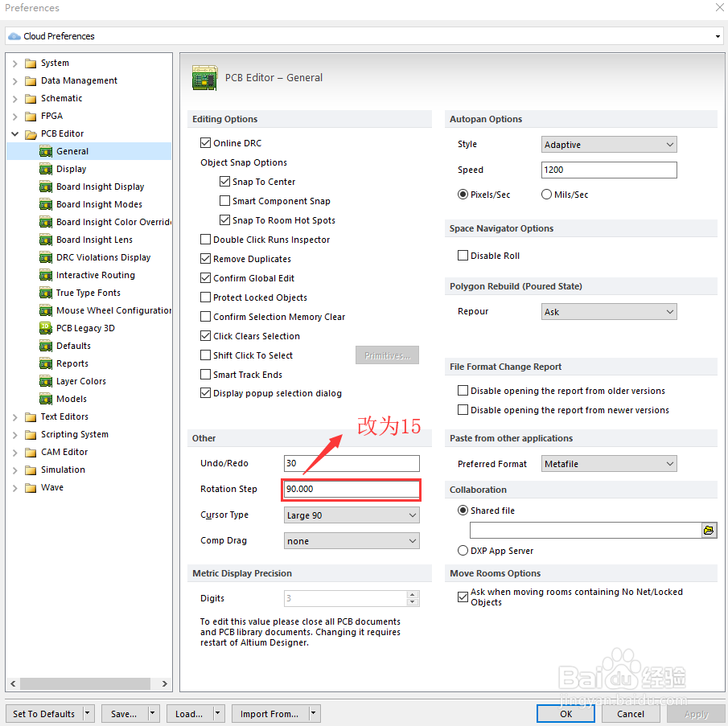Click the Interactive Routing icon
Image resolution: width=728 pixels, height=726 pixels.
pyautogui.click(x=46, y=275)
